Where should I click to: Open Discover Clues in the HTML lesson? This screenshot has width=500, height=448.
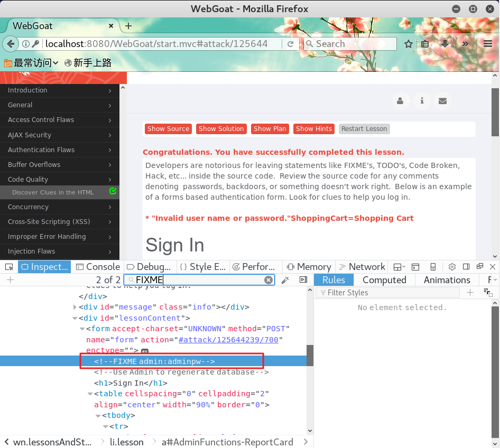click(x=60, y=192)
